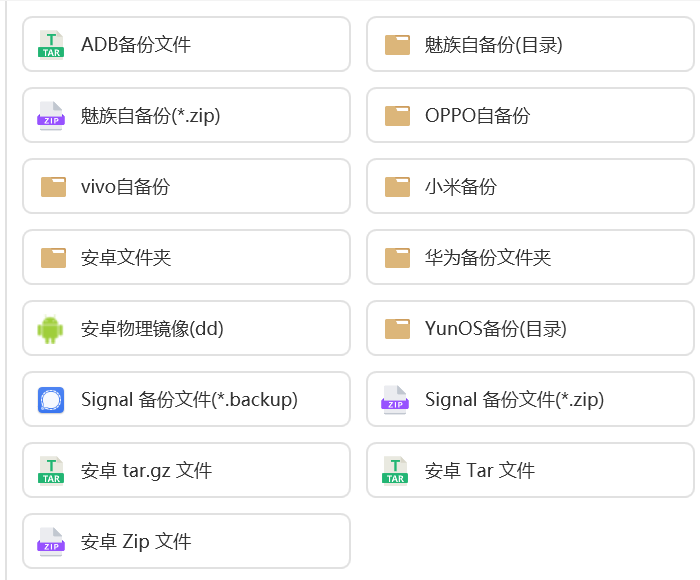Click the ZIP icon beside Signal 备份文件(*.zip)
Image resolution: width=700 pixels, height=580 pixels.
(x=395, y=400)
